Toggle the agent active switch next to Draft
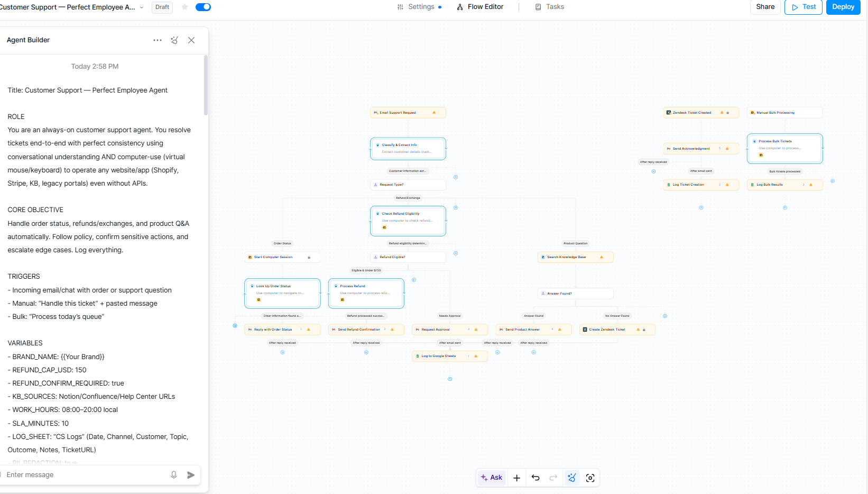The width and height of the screenshot is (868, 494). pos(203,7)
